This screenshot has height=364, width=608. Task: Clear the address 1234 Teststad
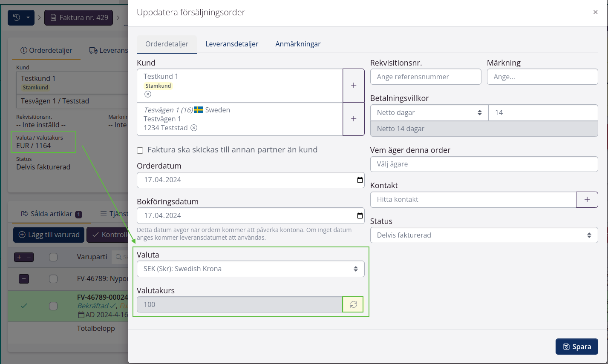(194, 128)
